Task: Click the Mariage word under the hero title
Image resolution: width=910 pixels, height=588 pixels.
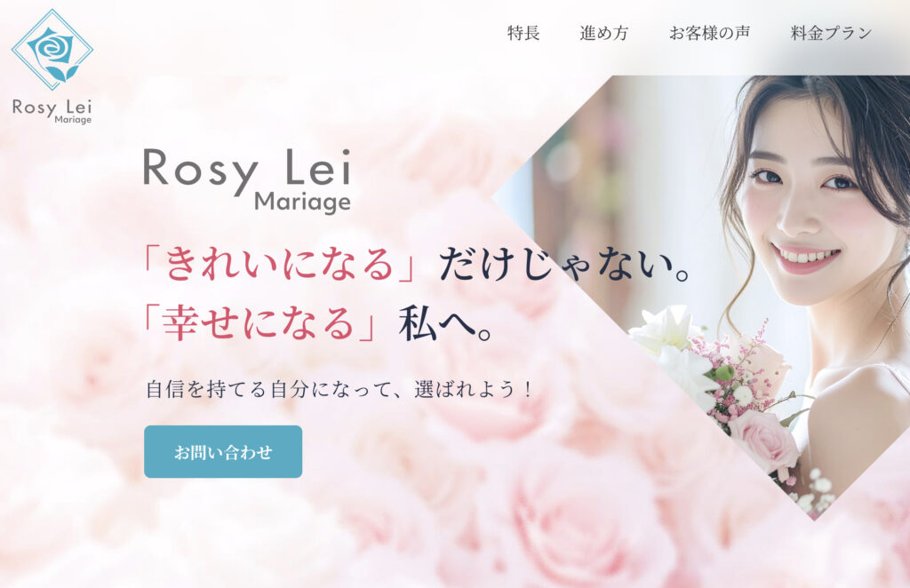Action: [x=302, y=202]
